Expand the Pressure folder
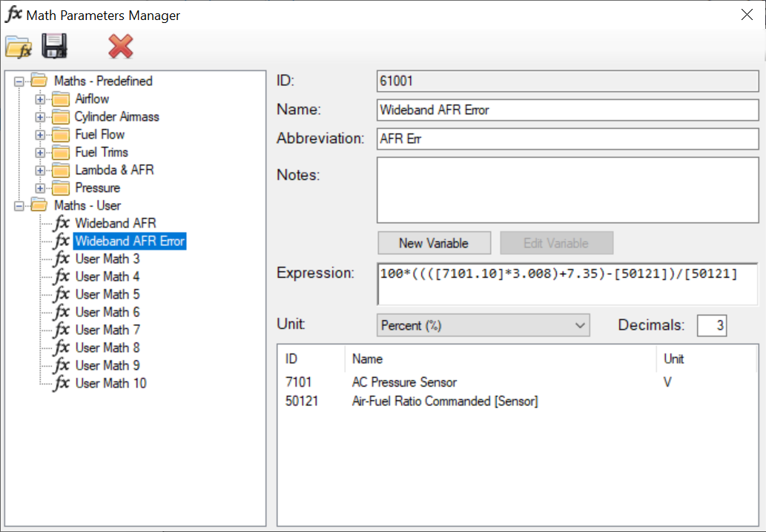 pos(40,188)
